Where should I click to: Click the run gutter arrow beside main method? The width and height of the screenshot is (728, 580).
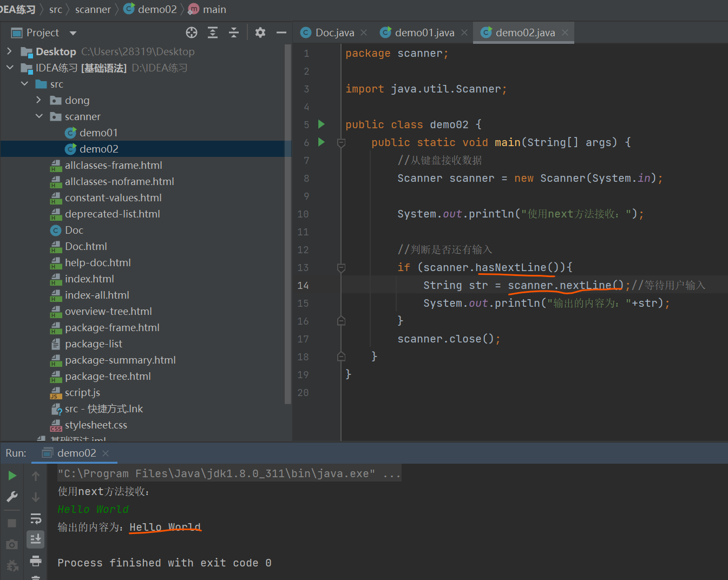click(322, 142)
